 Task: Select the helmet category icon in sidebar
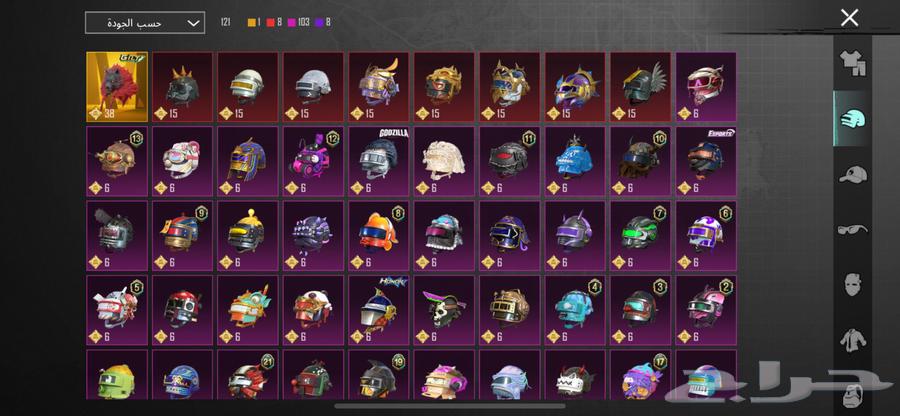(x=852, y=119)
